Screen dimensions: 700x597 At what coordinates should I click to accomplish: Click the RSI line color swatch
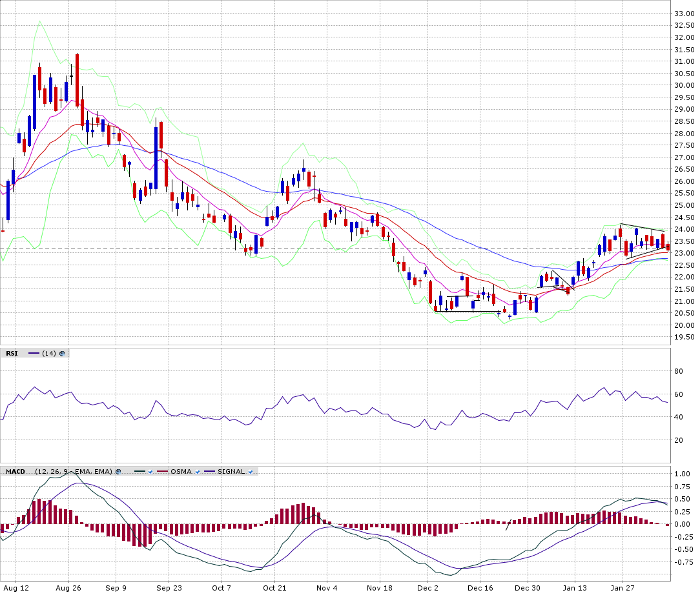pos(34,353)
